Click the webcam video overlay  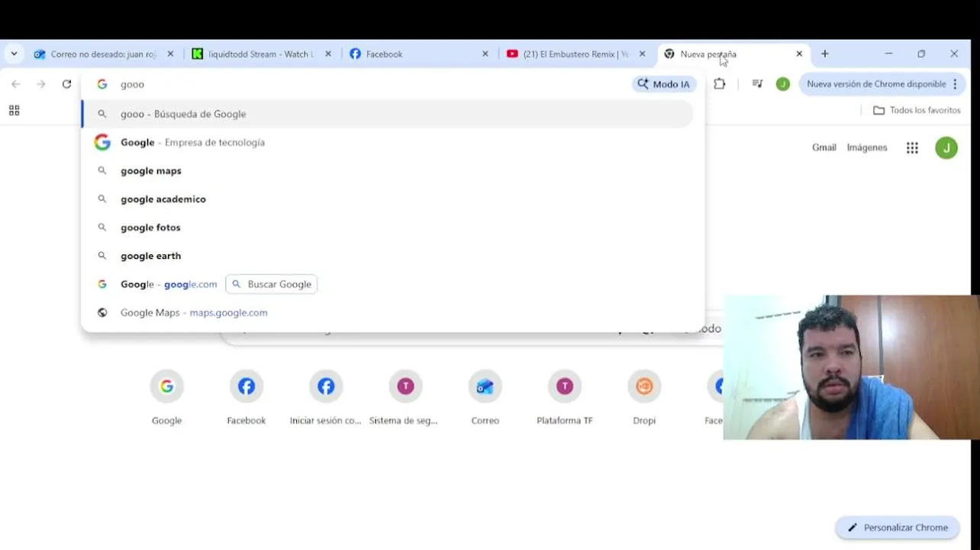851,367
